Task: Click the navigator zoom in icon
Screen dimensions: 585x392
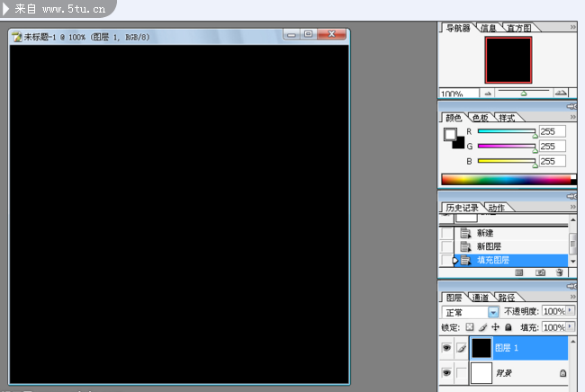Action: point(561,93)
